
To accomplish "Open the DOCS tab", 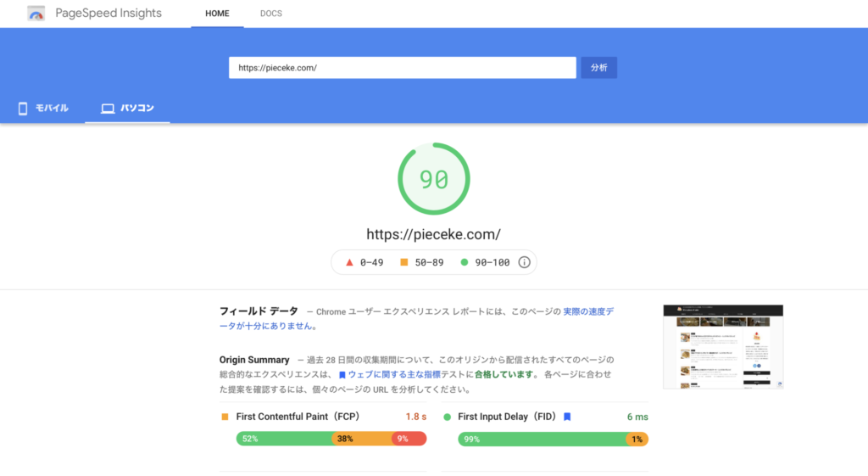I will point(271,14).
